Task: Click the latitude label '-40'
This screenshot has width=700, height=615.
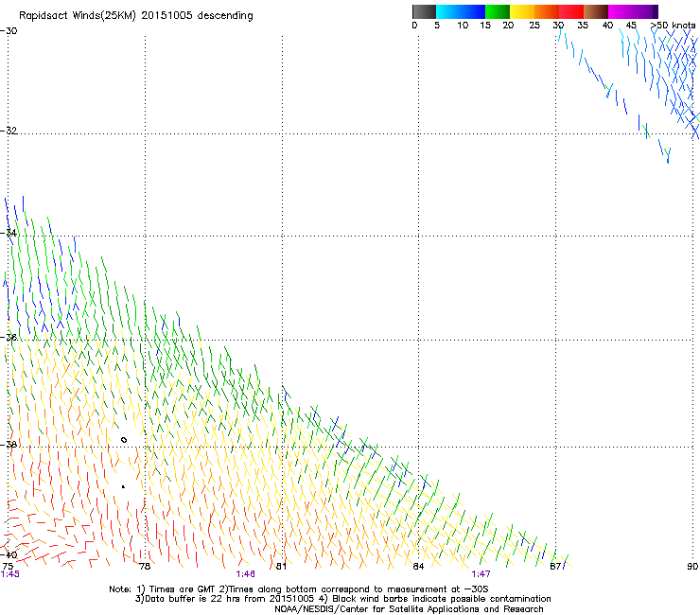Action: [9, 554]
